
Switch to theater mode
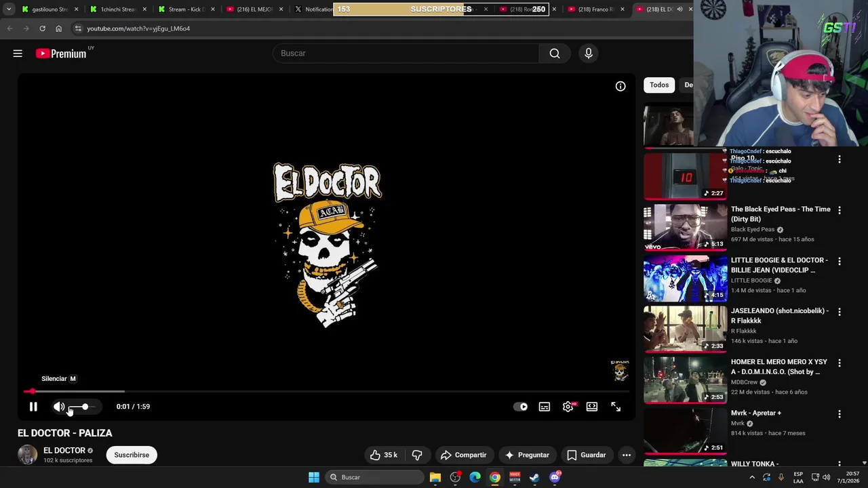tap(592, 407)
